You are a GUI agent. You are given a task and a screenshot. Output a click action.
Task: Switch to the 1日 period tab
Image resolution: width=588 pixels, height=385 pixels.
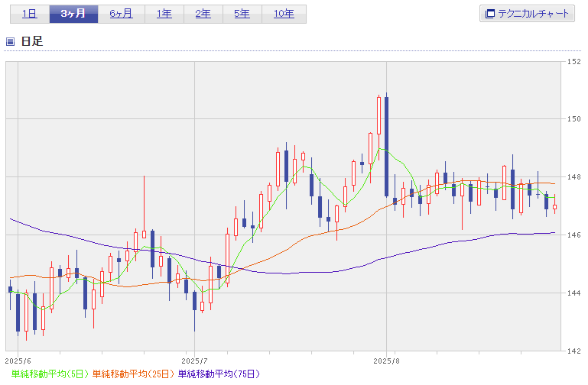click(30, 14)
